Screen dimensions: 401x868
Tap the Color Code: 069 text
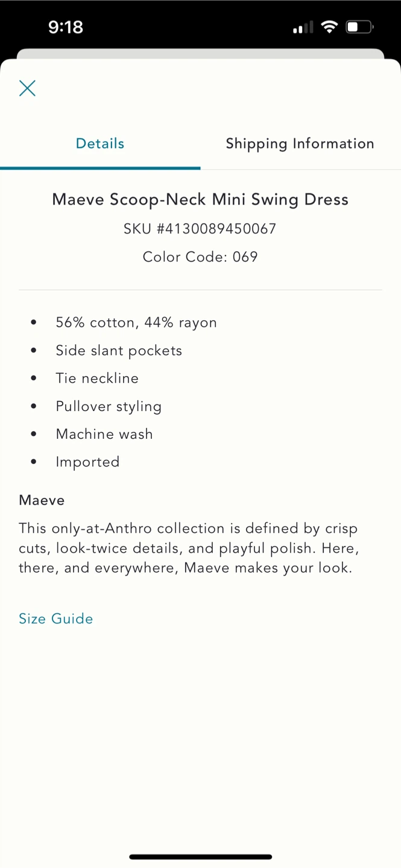pyautogui.click(x=200, y=257)
